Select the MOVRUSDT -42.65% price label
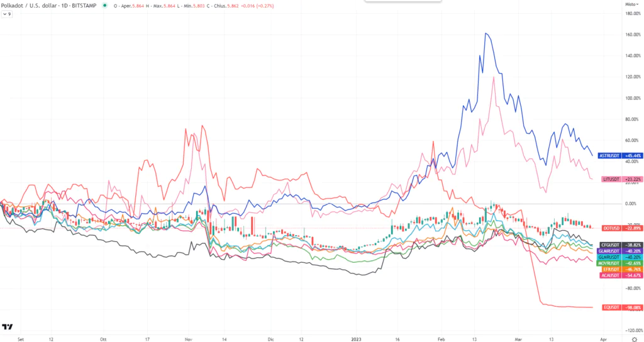The image size is (644, 342). pos(619,263)
